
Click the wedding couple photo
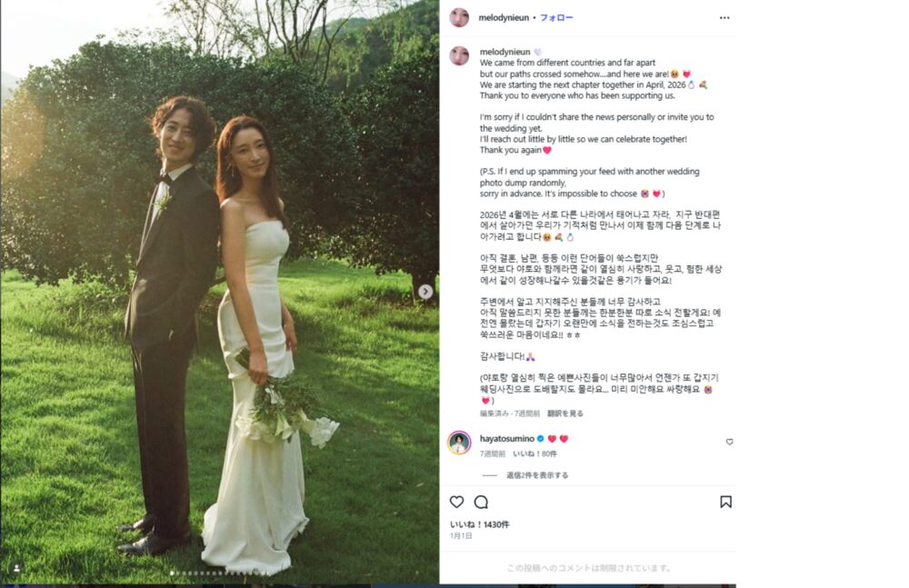click(x=220, y=292)
